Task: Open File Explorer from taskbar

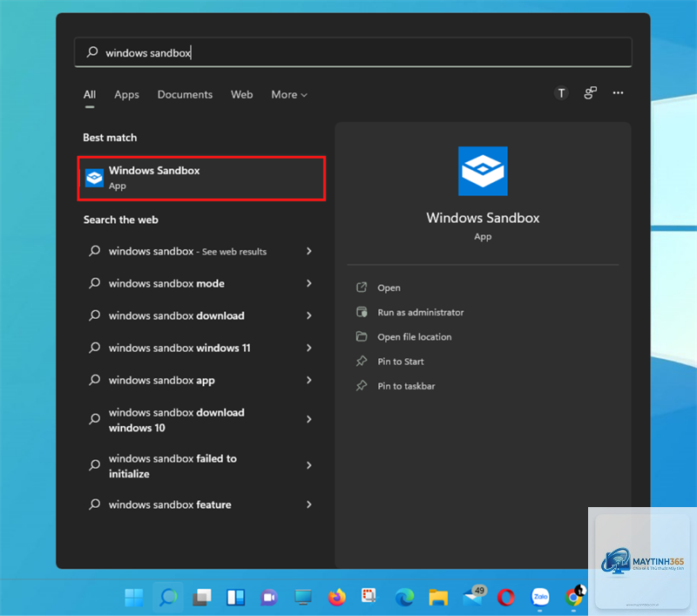Action: click(438, 598)
